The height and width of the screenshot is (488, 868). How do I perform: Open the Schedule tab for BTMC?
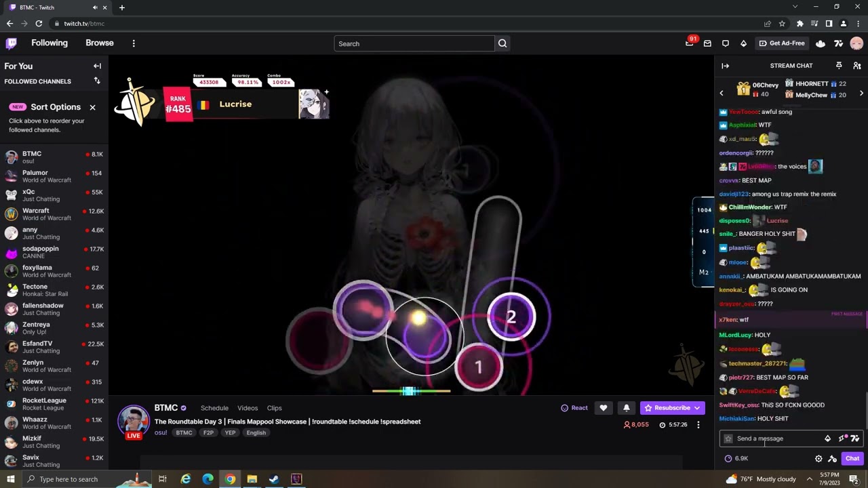214,408
